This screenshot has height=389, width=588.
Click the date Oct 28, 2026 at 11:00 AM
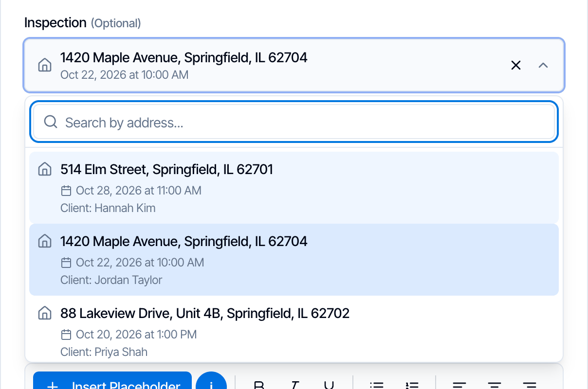pos(139,191)
